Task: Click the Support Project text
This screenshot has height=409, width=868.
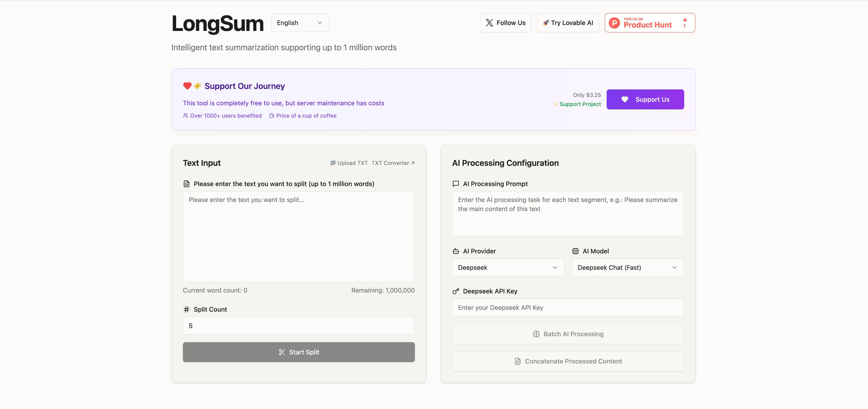Action: point(580,104)
